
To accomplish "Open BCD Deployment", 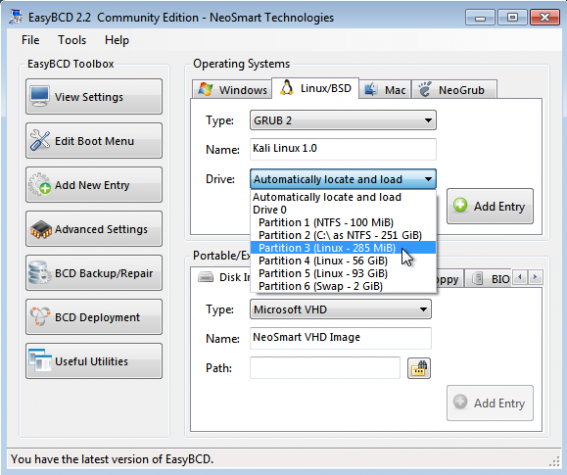I will click(94, 317).
